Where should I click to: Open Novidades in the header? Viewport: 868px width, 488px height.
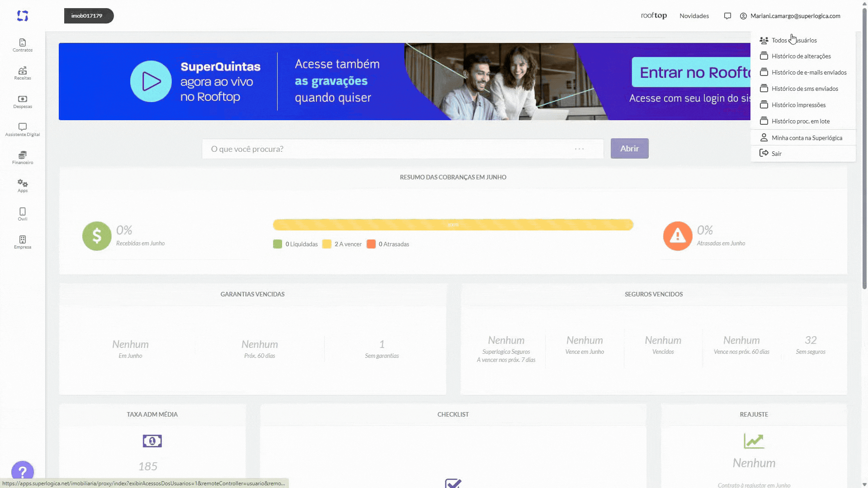click(694, 16)
